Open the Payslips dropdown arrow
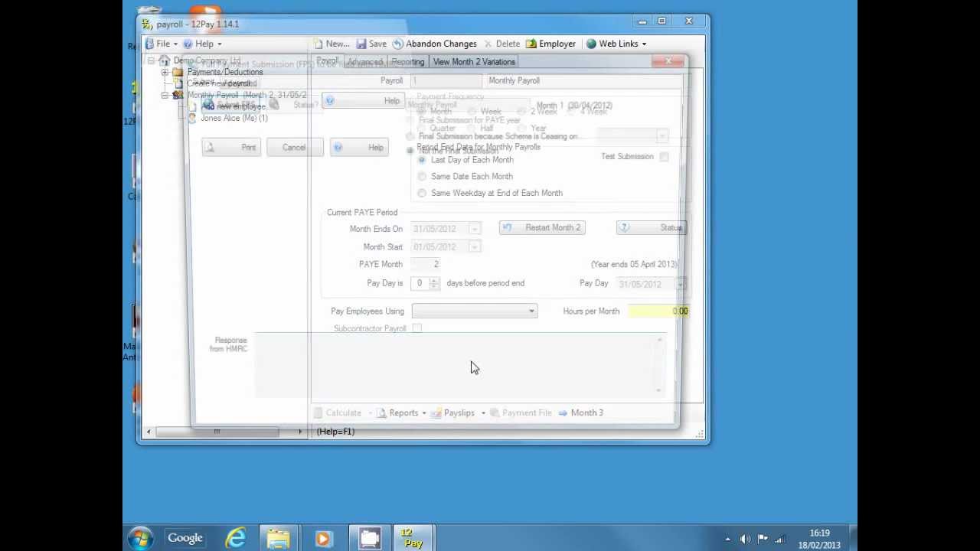 click(x=483, y=413)
